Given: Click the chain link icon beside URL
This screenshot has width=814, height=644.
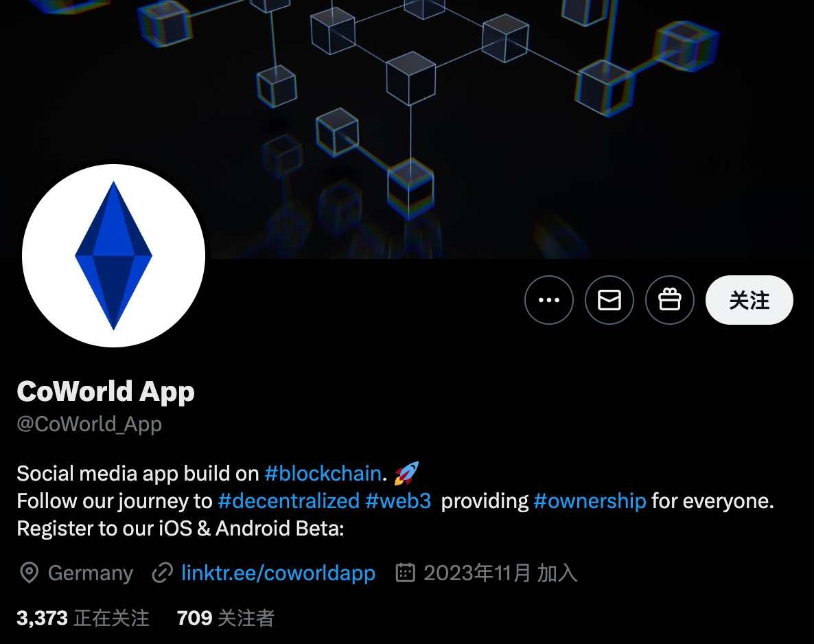Looking at the screenshot, I should [x=162, y=573].
